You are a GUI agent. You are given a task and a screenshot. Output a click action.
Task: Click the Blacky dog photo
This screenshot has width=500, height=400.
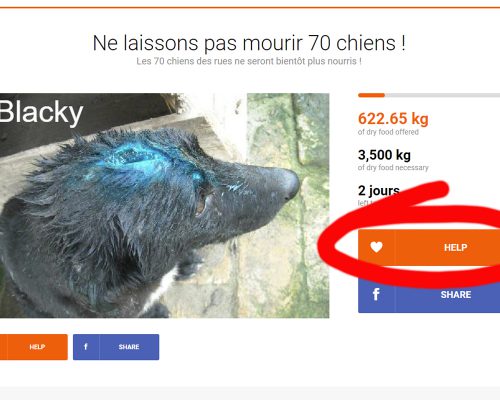164,205
